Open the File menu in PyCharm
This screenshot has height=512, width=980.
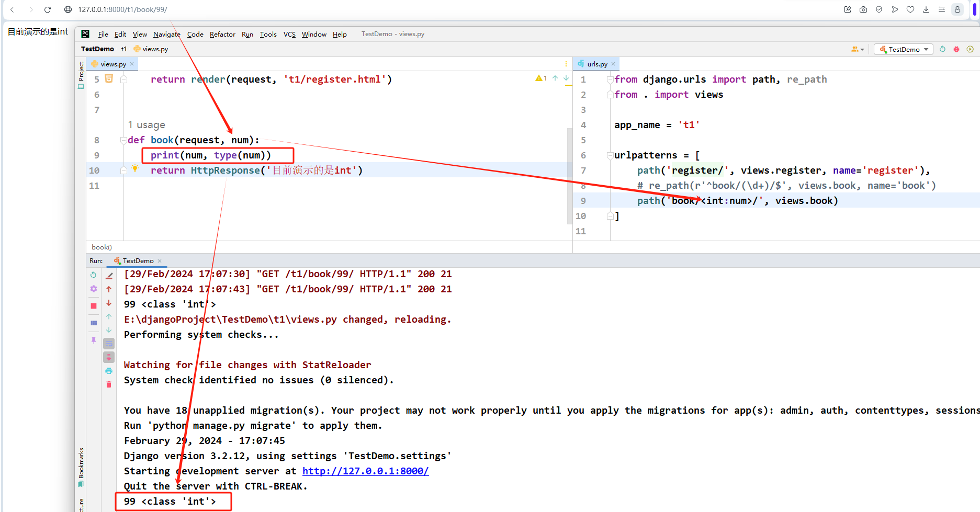(x=103, y=34)
